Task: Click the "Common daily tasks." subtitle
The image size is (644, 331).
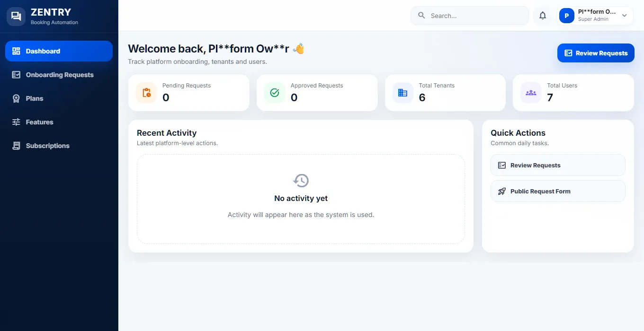Action: click(x=519, y=143)
